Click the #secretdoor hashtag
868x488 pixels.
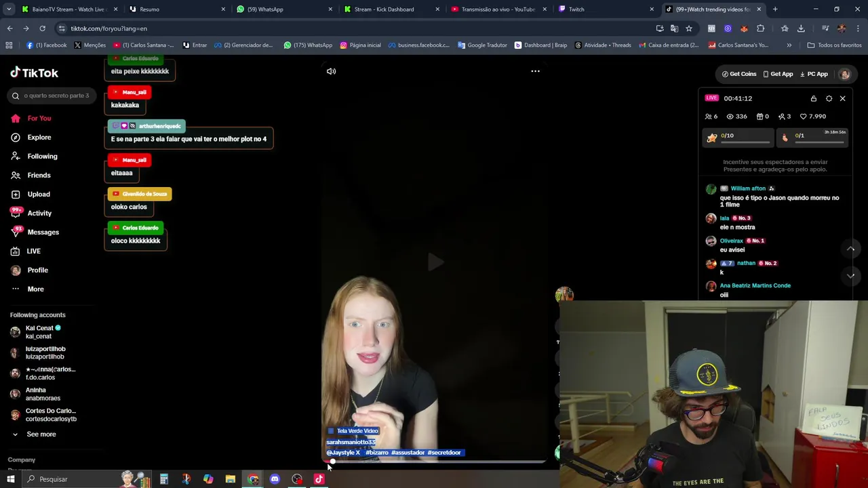coord(444,453)
